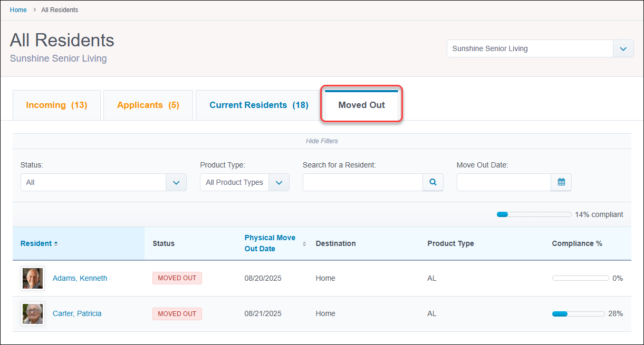The image size is (644, 345).
Task: Select the Moved Out tab
Action: click(x=362, y=105)
